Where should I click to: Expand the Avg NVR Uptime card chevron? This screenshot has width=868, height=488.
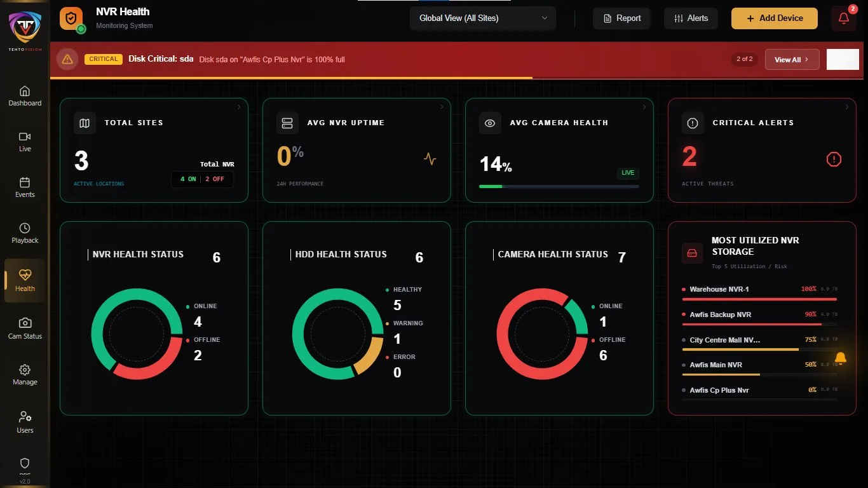pyautogui.click(x=442, y=107)
